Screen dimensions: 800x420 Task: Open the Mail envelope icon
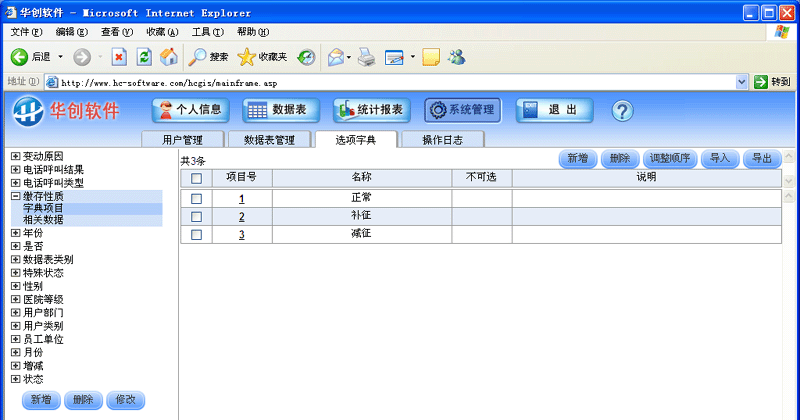click(x=336, y=57)
